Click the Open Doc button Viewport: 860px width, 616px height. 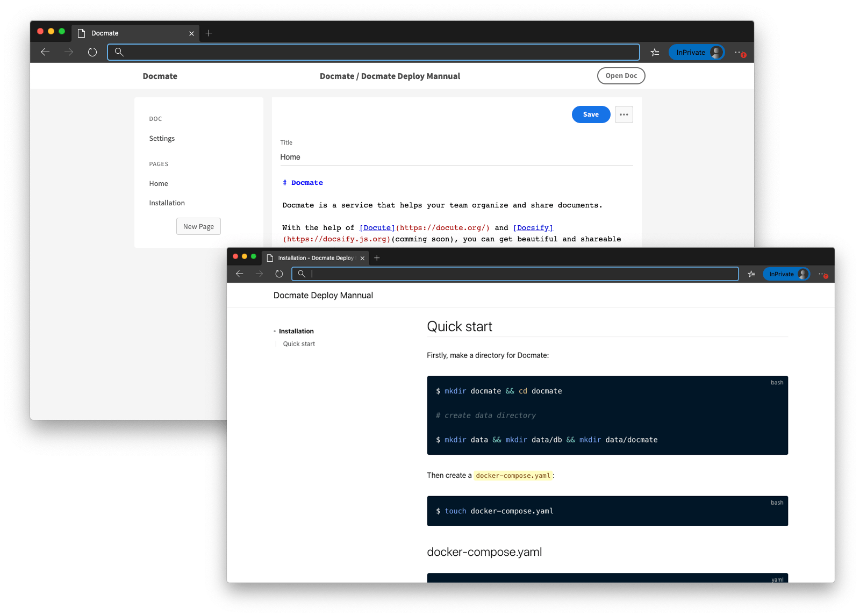pyautogui.click(x=621, y=76)
